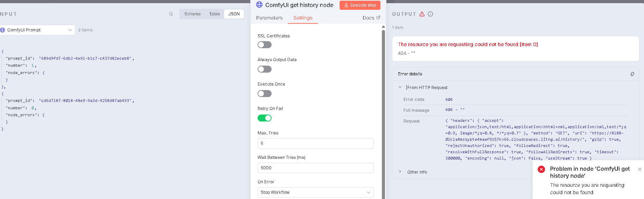Click the search icon in input panel

171,14
